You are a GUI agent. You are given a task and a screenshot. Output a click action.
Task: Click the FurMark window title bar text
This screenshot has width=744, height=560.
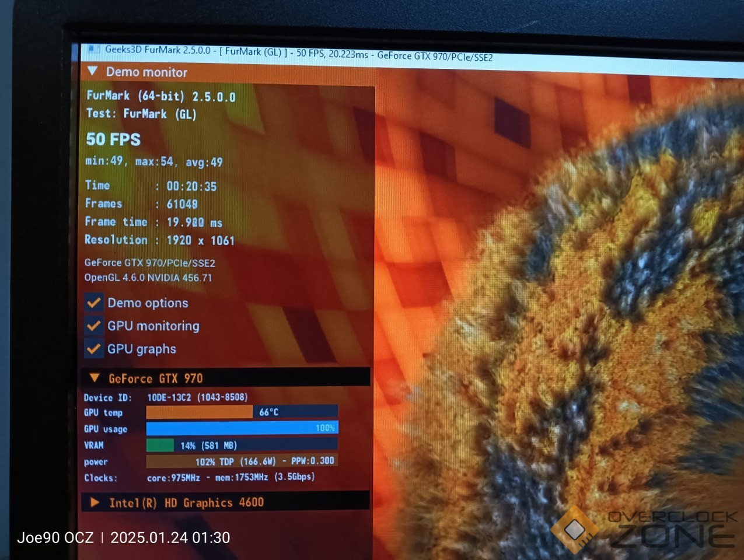[x=298, y=53]
